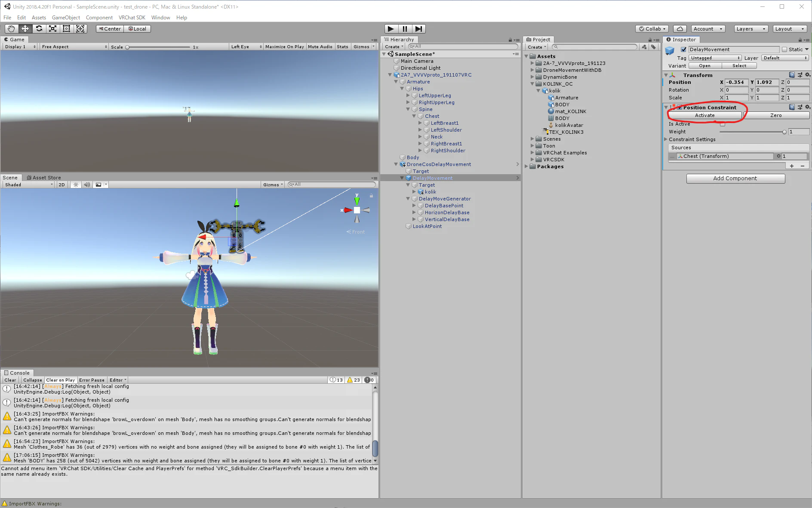Open the Window menu
This screenshot has height=508, width=812.
tap(160, 18)
